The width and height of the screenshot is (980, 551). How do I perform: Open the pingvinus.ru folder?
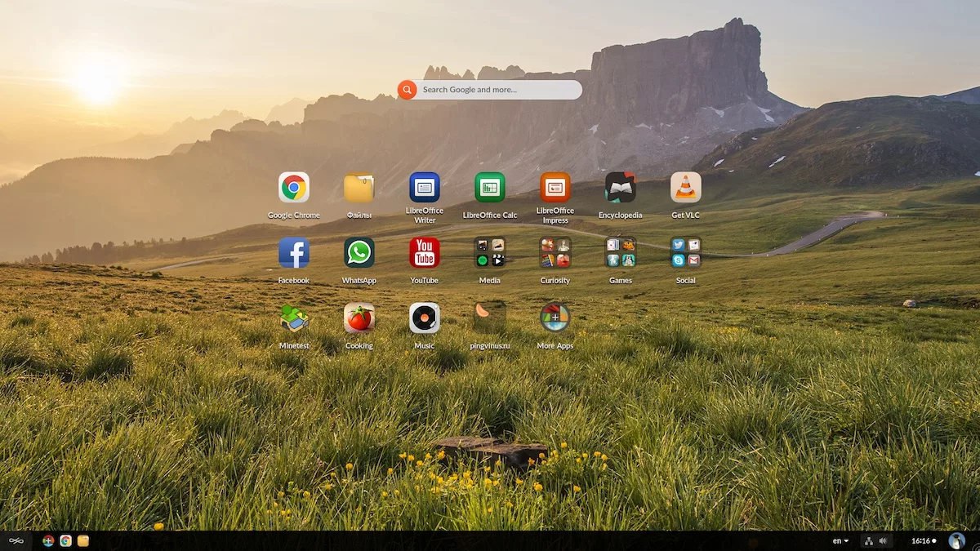pos(490,318)
